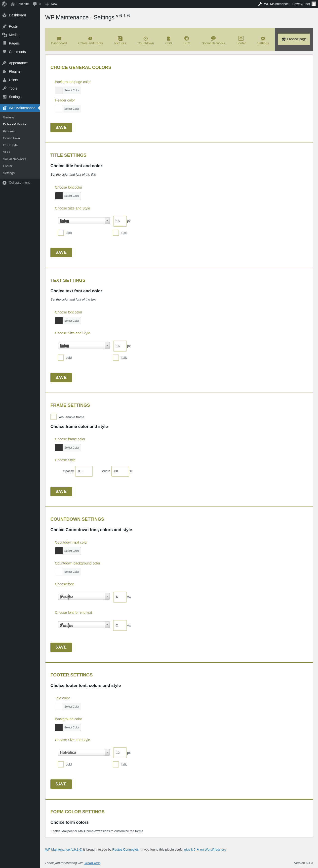Open the Countdown end text font dropdown
Screen dimensions: 318x868
[x=83, y=625]
